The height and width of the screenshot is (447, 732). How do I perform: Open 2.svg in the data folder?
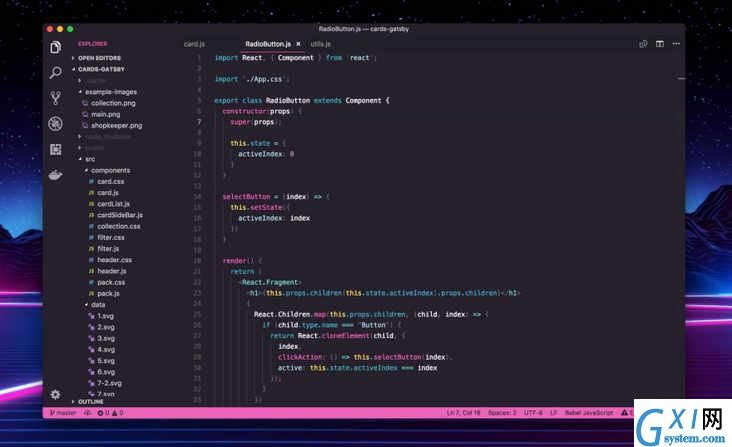click(106, 327)
